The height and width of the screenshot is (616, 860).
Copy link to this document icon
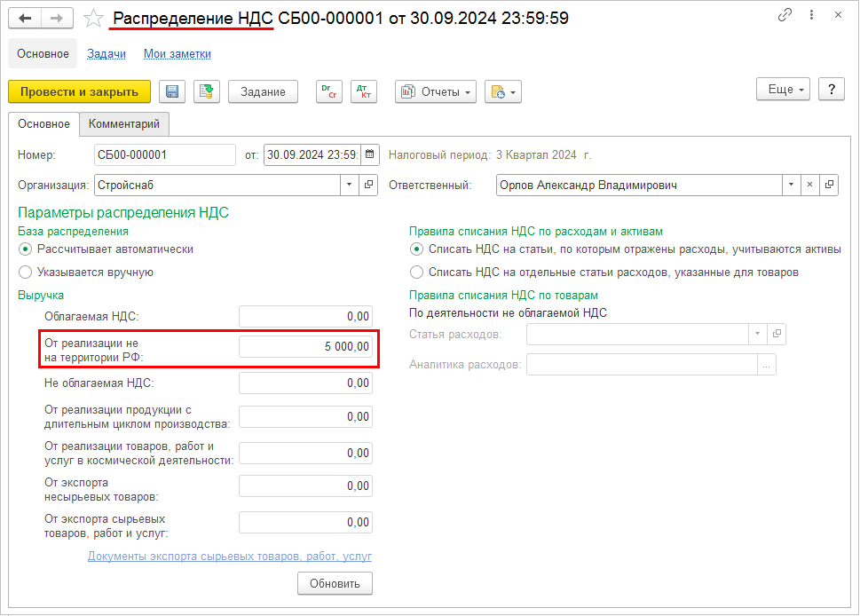click(785, 15)
